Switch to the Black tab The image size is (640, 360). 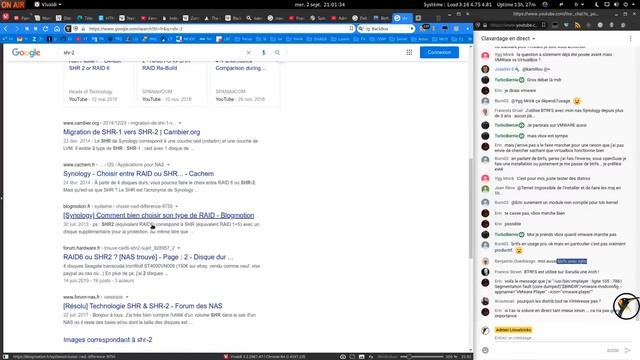[233, 18]
